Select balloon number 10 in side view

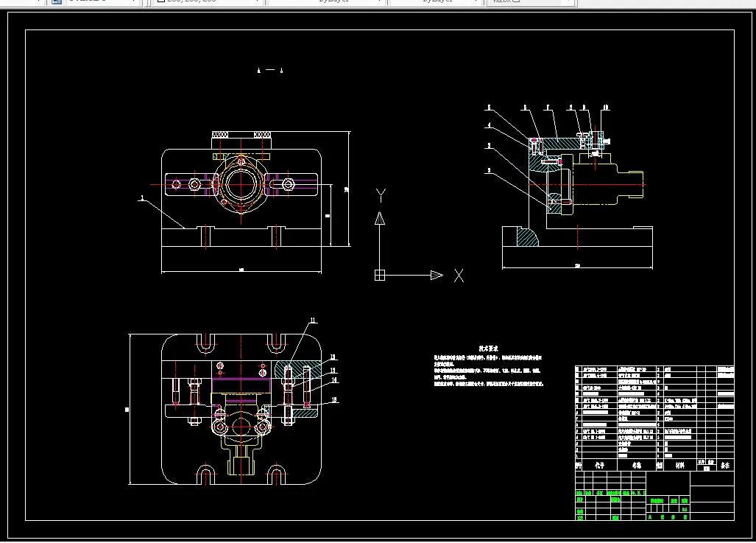tap(606, 108)
